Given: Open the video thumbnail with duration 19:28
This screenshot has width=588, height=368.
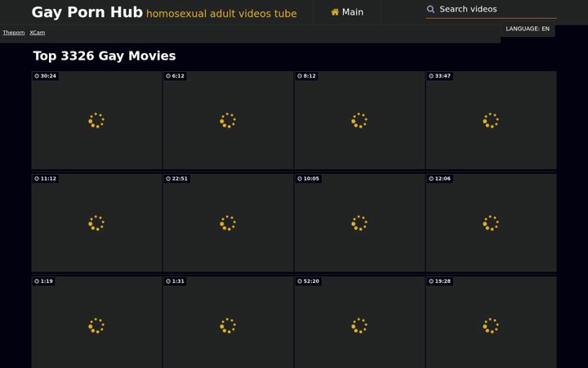Looking at the screenshot, I should coord(492,322).
